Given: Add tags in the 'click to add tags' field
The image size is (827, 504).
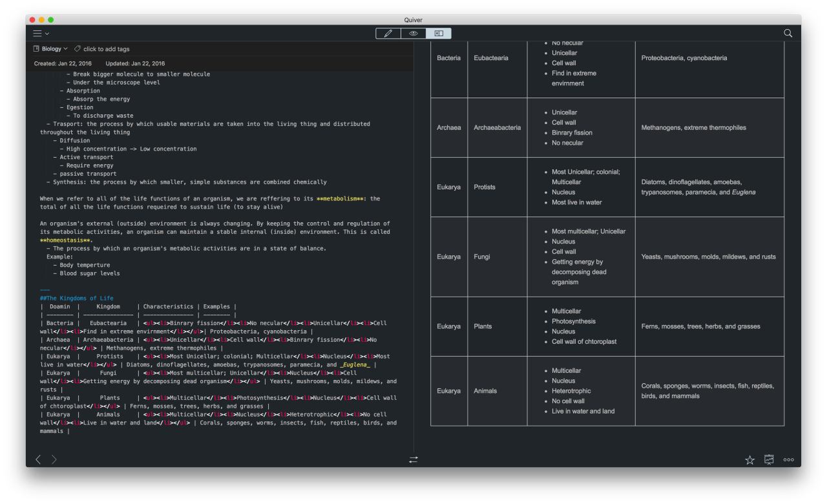Looking at the screenshot, I should coord(107,49).
